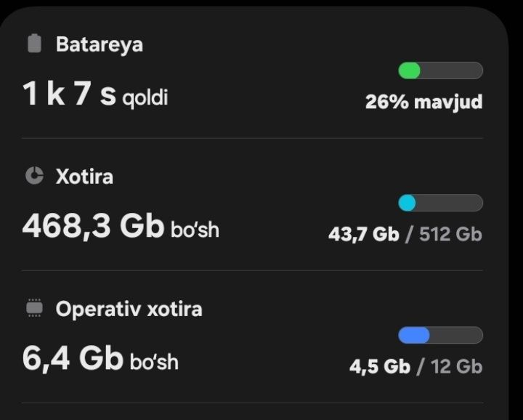Tap the battery icon beside Batareya
This screenshot has width=523, height=420.
click(x=34, y=44)
